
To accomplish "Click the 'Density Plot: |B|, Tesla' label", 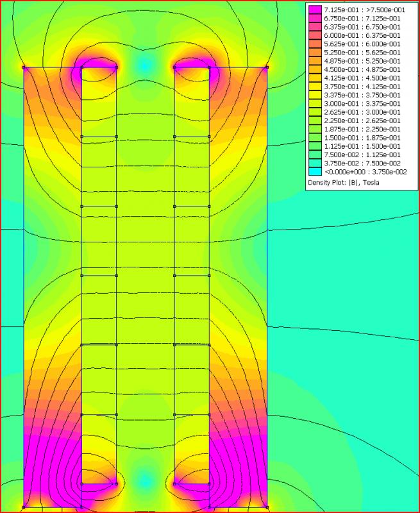I will pyautogui.click(x=344, y=183).
